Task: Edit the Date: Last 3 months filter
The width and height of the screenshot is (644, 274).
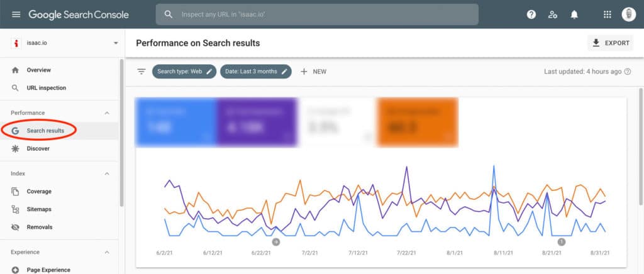Action: (256, 72)
